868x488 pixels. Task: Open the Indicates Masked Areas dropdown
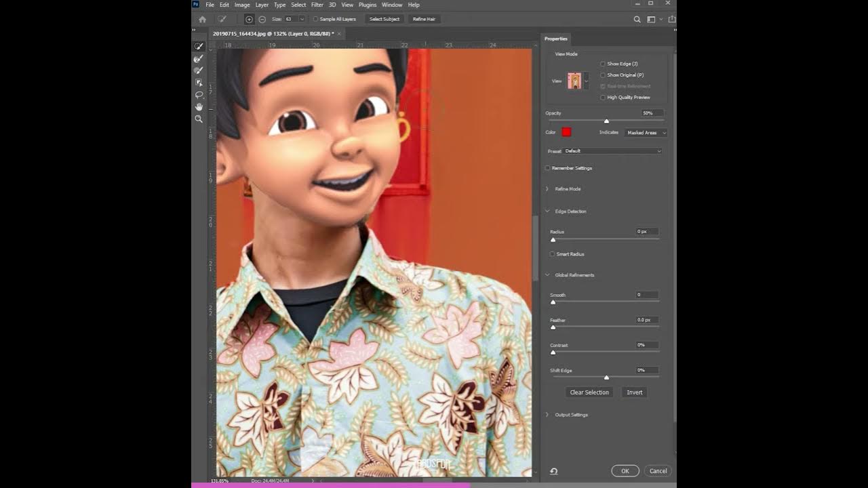[x=646, y=133]
